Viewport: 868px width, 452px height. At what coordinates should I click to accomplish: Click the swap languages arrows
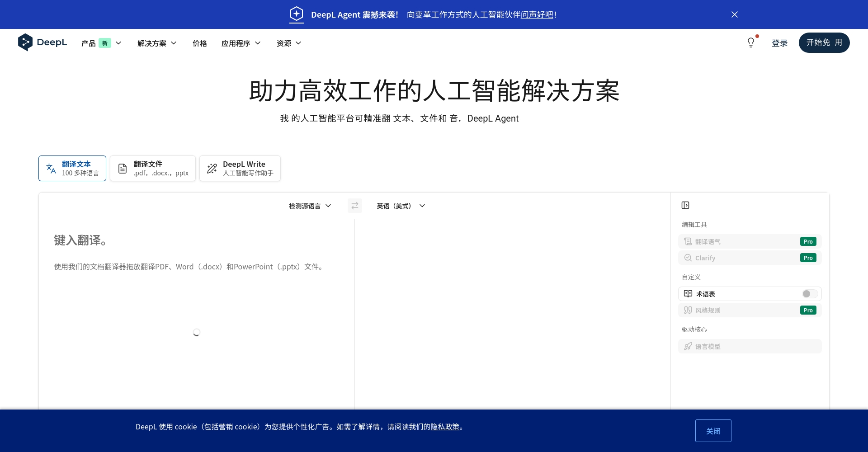coord(355,206)
